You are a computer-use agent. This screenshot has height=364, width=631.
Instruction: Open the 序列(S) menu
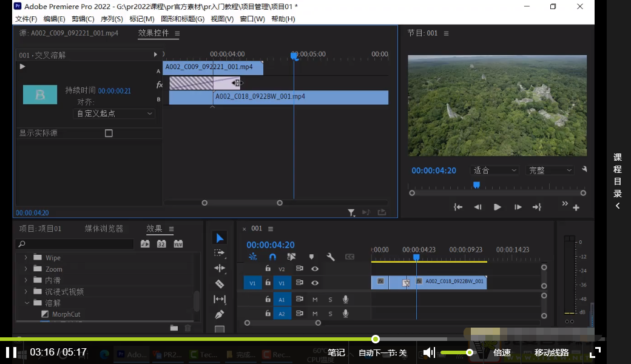(112, 19)
